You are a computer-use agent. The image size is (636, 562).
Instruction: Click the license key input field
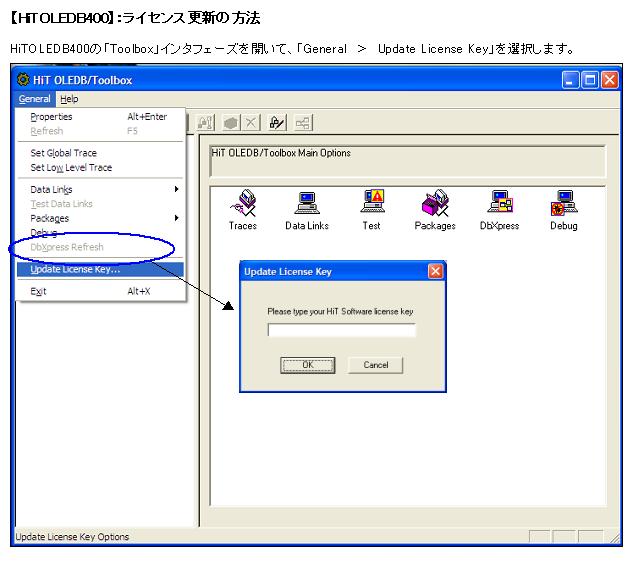click(x=342, y=330)
